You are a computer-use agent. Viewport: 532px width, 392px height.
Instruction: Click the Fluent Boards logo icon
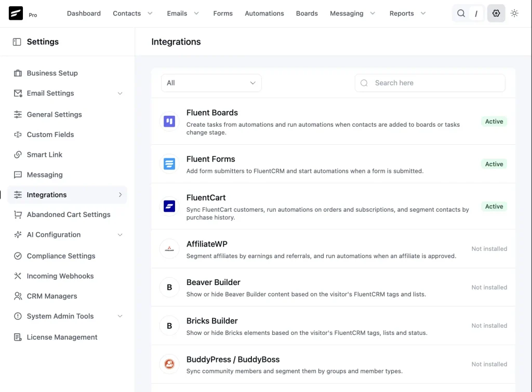tap(169, 121)
